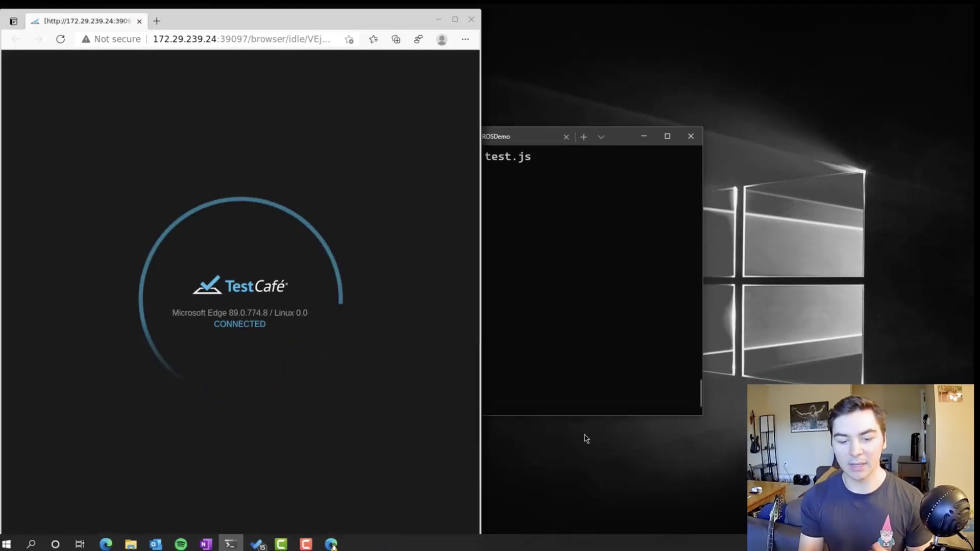This screenshot has height=551, width=980.
Task: Open the Edge settings menu (three dots)
Action: pos(465,39)
